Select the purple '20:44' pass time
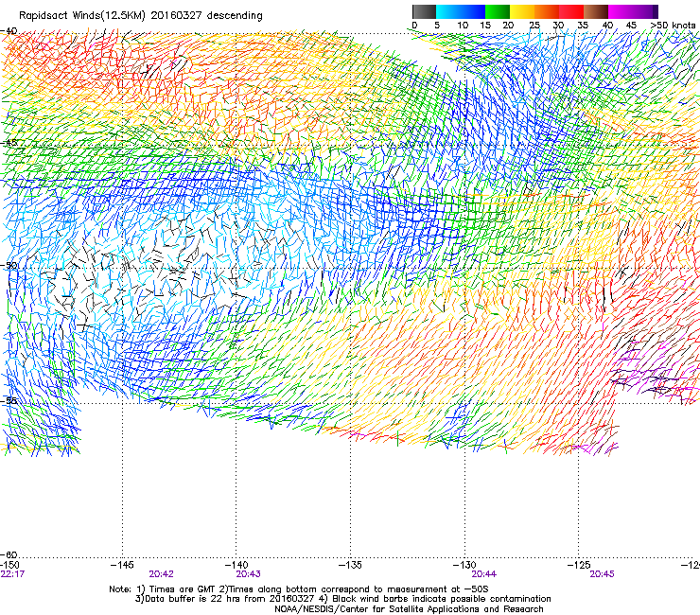700x615 pixels. (x=484, y=574)
